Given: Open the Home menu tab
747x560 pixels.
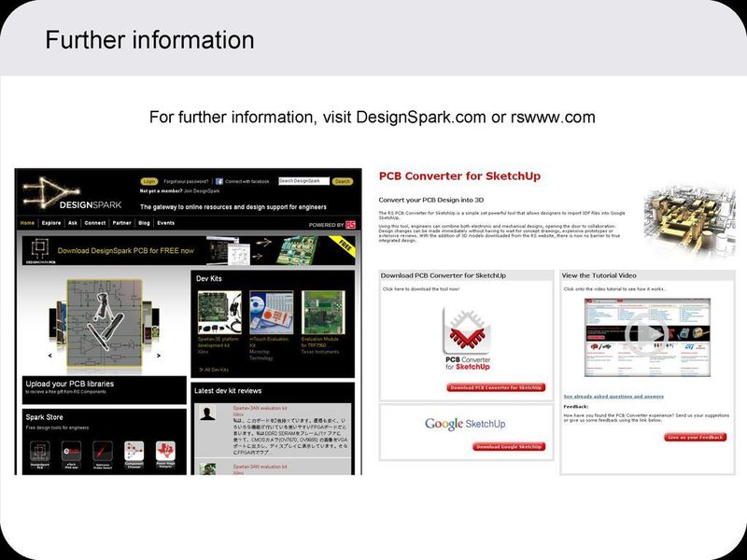Looking at the screenshot, I should click(27, 223).
